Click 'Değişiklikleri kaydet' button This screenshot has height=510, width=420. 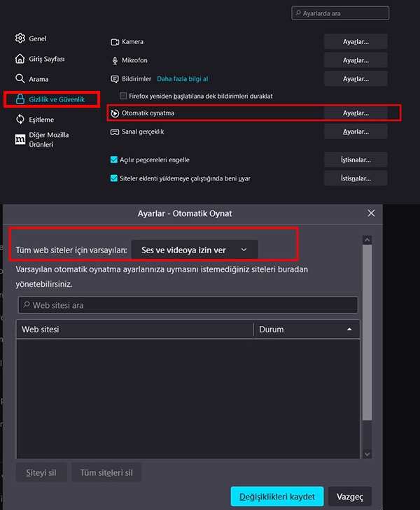pyautogui.click(x=277, y=497)
